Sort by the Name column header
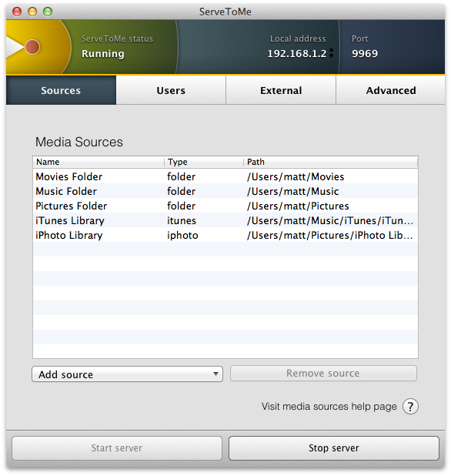This screenshot has height=476, width=451. (99, 162)
